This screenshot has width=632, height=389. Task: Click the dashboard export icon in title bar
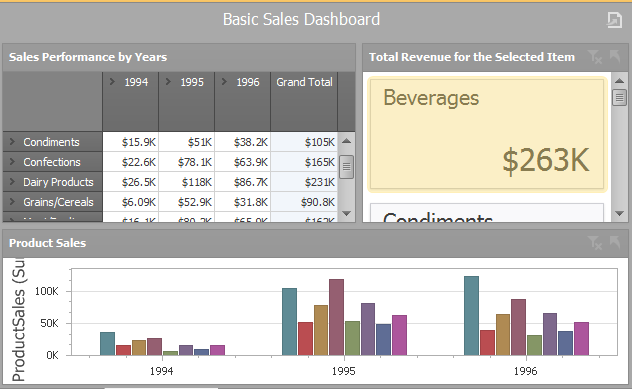click(x=614, y=20)
